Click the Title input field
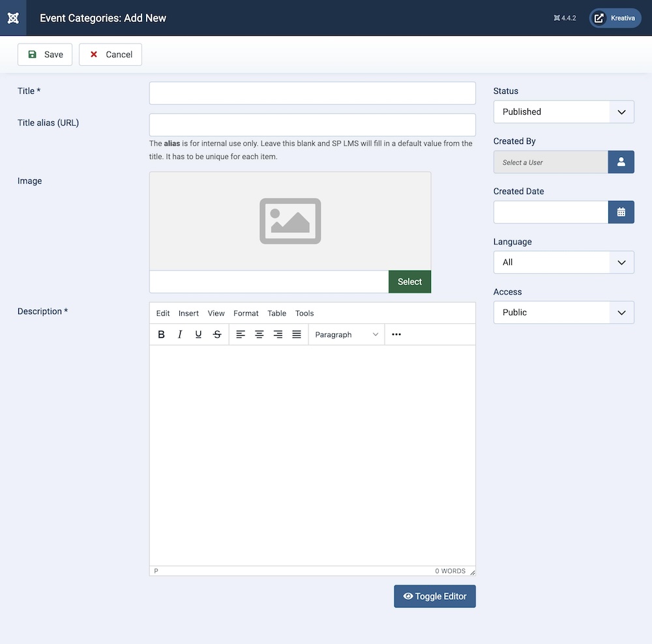This screenshot has height=644, width=652. 312,93
